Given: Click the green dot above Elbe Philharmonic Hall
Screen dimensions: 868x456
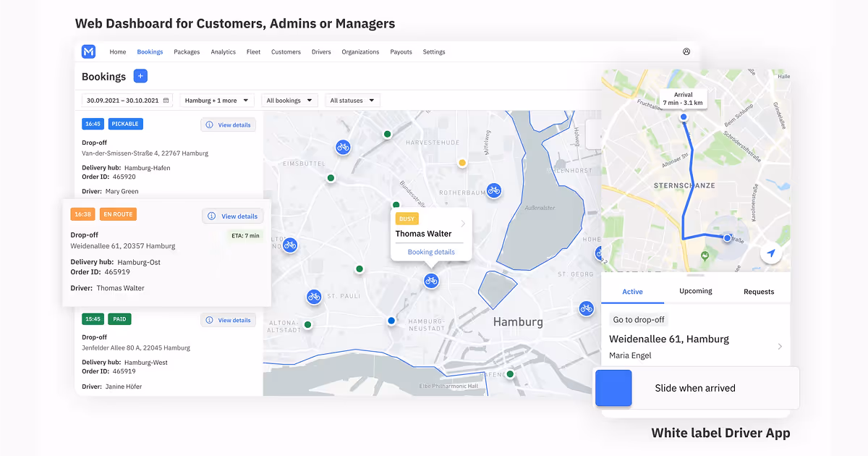Looking at the screenshot, I should coord(510,374).
